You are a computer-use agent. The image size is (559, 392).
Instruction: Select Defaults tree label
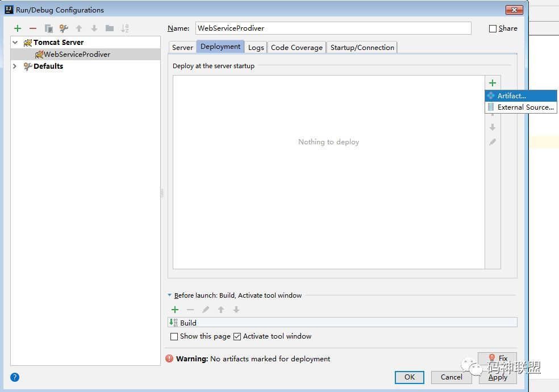tap(48, 66)
